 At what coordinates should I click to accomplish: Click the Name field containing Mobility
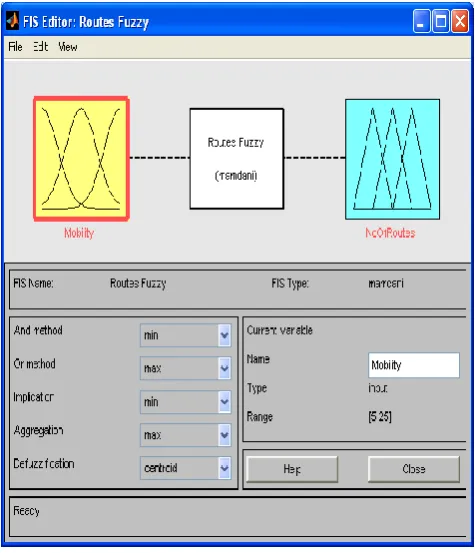click(x=414, y=365)
